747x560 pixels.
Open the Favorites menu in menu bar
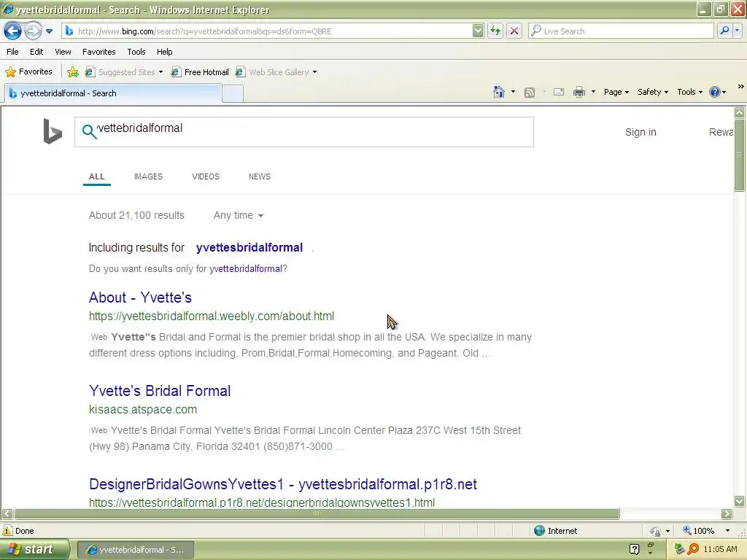coord(98,52)
